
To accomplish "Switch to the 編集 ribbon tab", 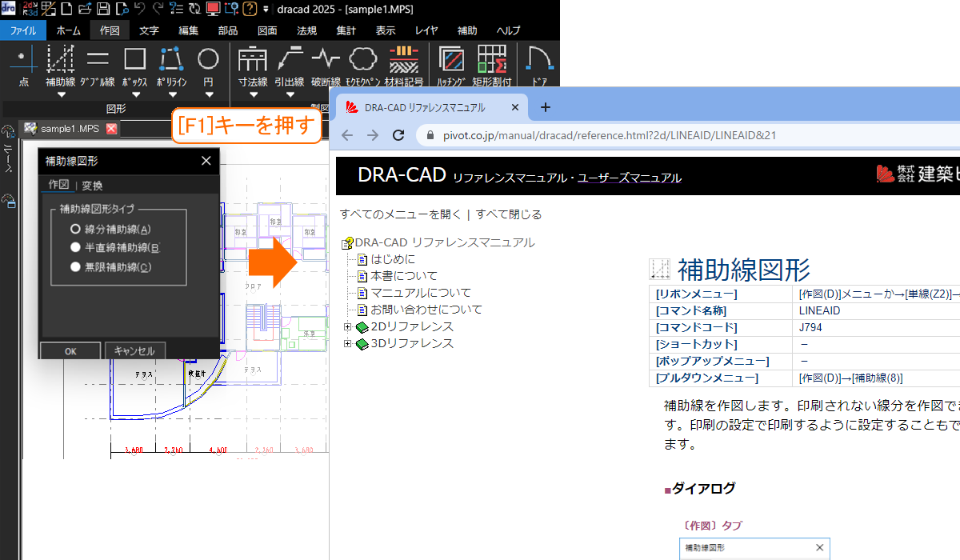I will (x=189, y=30).
